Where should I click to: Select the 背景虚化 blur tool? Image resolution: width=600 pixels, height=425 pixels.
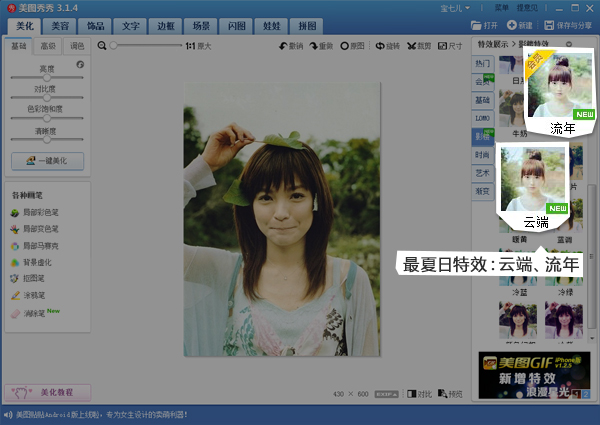tap(31, 262)
